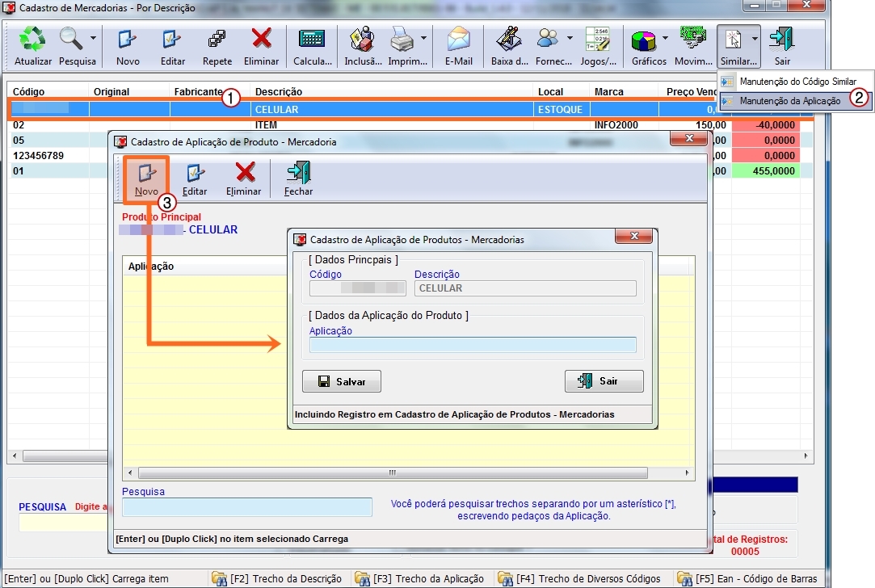875x588 pixels.
Task: Click the Atualizar recycle icon
Action: click(33, 40)
